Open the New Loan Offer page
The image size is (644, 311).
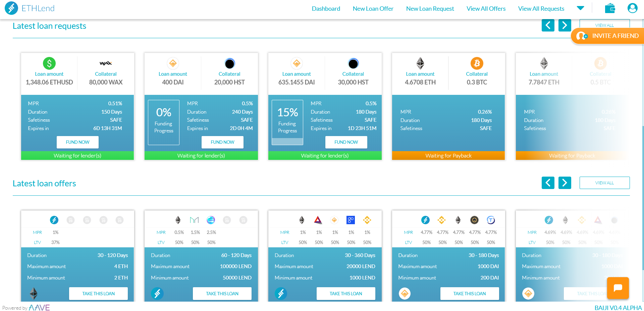coord(373,8)
